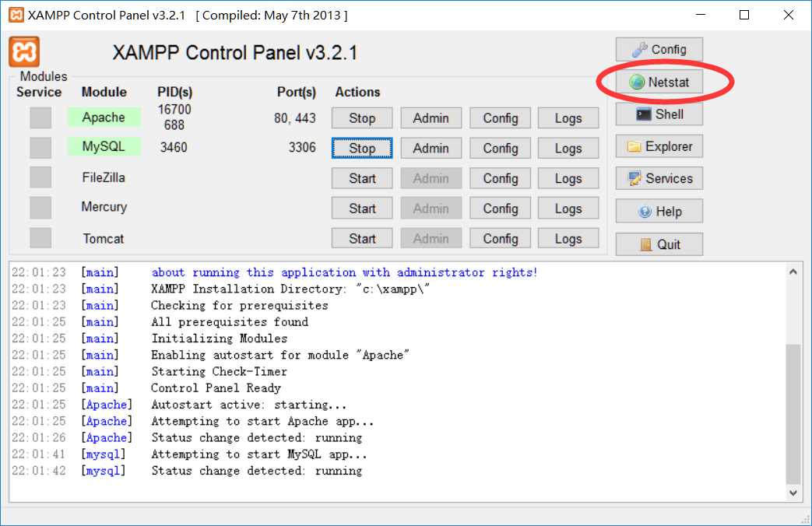This screenshot has height=526, width=812.
Task: Click log line 'XAMPP Installation Directory'
Action: [x=290, y=289]
